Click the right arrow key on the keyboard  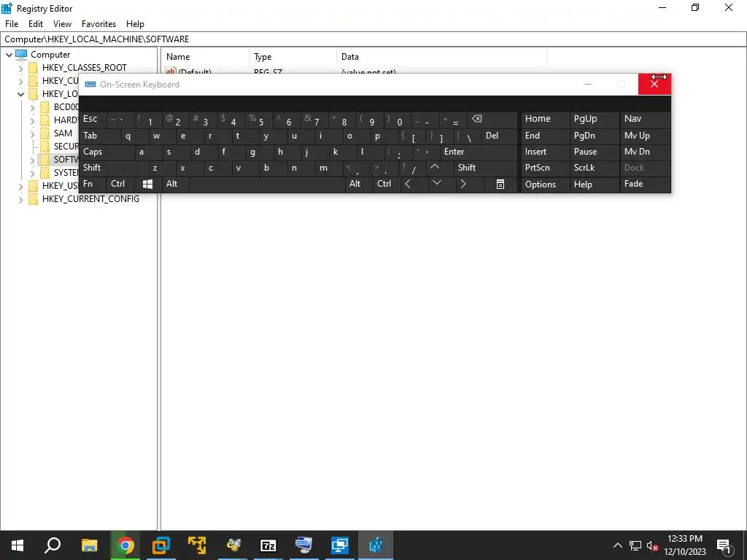tap(463, 184)
